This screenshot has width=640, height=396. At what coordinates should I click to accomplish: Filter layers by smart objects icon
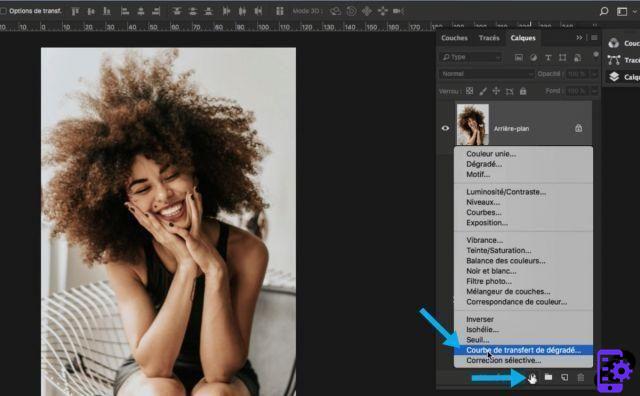[578, 58]
